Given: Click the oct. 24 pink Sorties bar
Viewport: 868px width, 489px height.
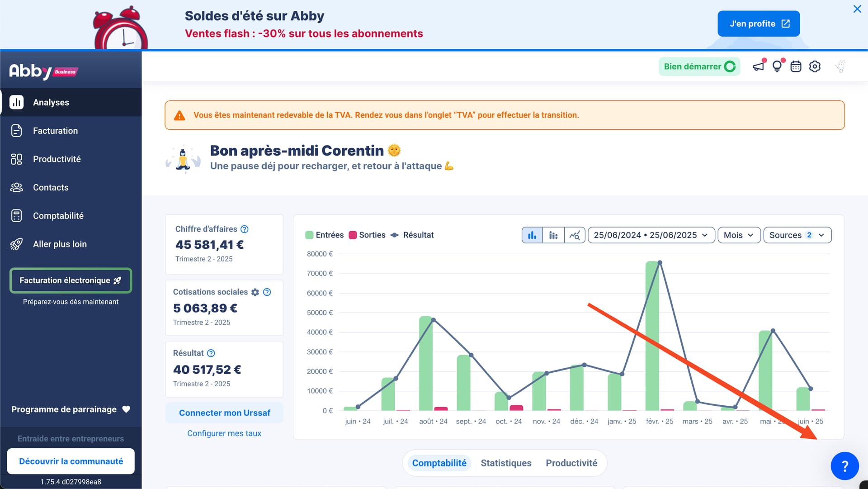Looking at the screenshot, I should [516, 408].
